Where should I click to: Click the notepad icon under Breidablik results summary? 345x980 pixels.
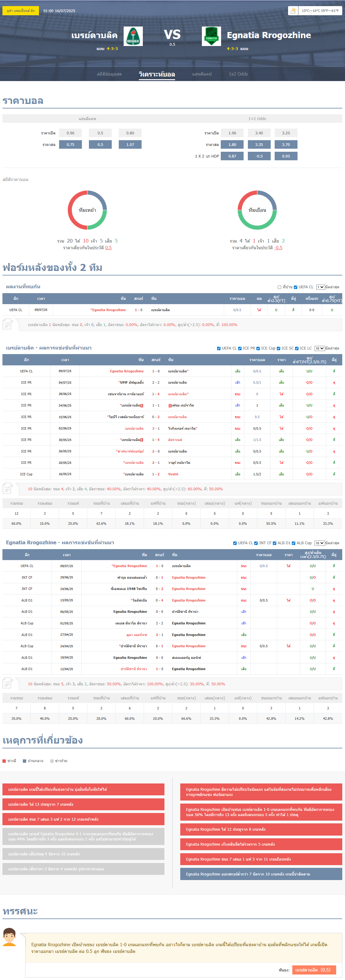coord(8,488)
